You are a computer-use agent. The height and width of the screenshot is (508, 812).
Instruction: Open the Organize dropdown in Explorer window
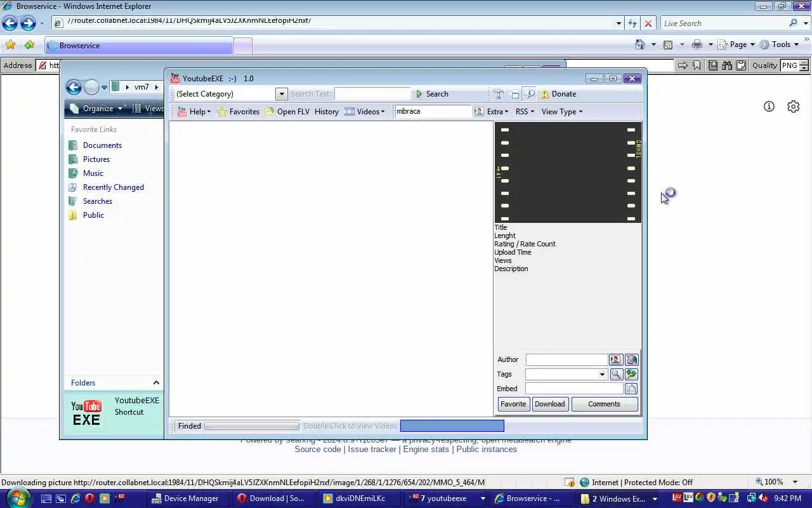[x=97, y=109]
